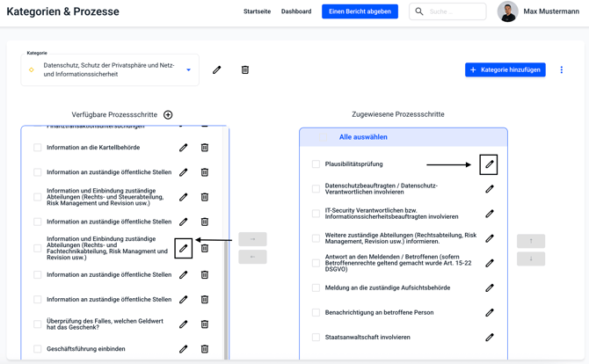Delete the selected category with trash icon
Screen dimensions: 589x364
coord(245,69)
